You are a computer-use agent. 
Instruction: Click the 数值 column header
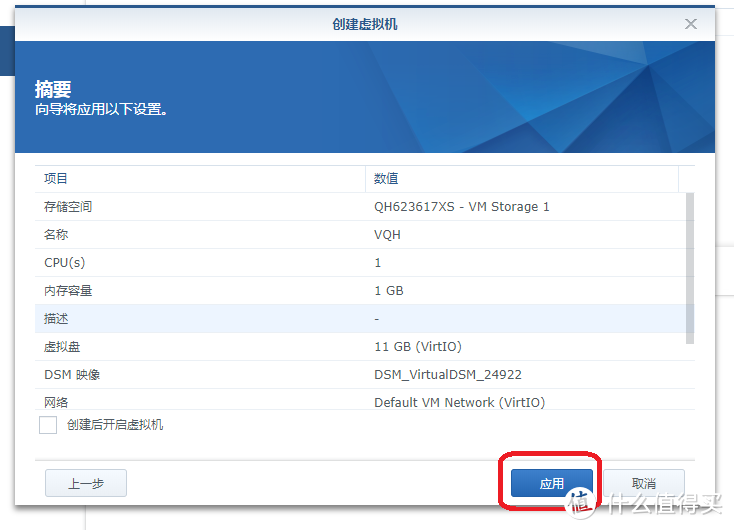click(521, 178)
